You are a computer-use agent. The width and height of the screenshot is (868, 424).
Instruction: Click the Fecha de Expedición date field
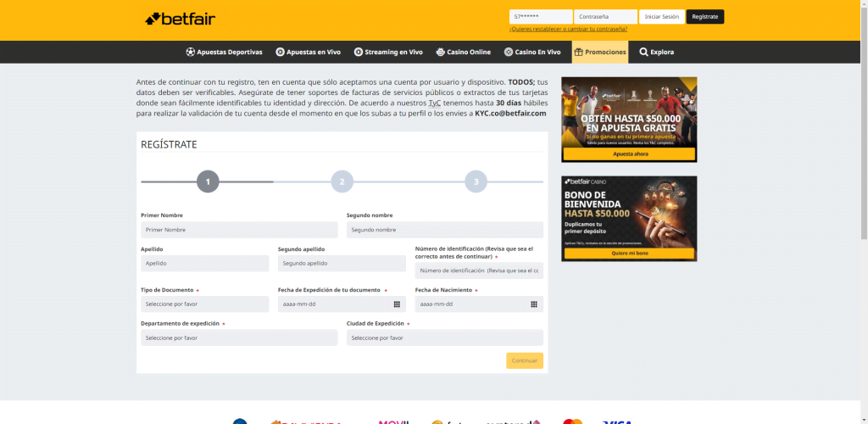click(x=342, y=304)
